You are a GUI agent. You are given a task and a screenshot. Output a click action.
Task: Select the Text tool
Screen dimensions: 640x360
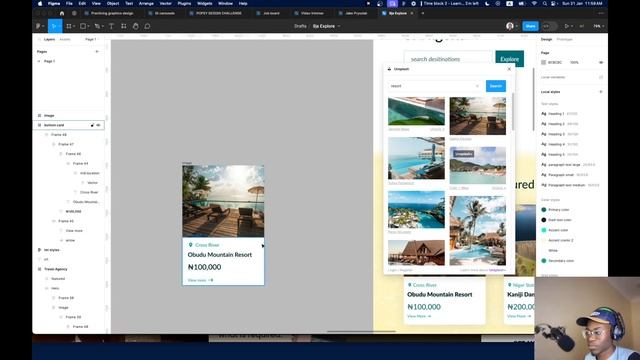click(111, 26)
